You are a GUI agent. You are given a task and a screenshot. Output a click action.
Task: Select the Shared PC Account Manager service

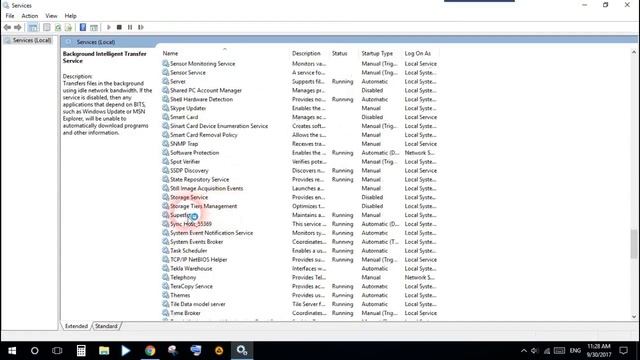click(300, 91)
